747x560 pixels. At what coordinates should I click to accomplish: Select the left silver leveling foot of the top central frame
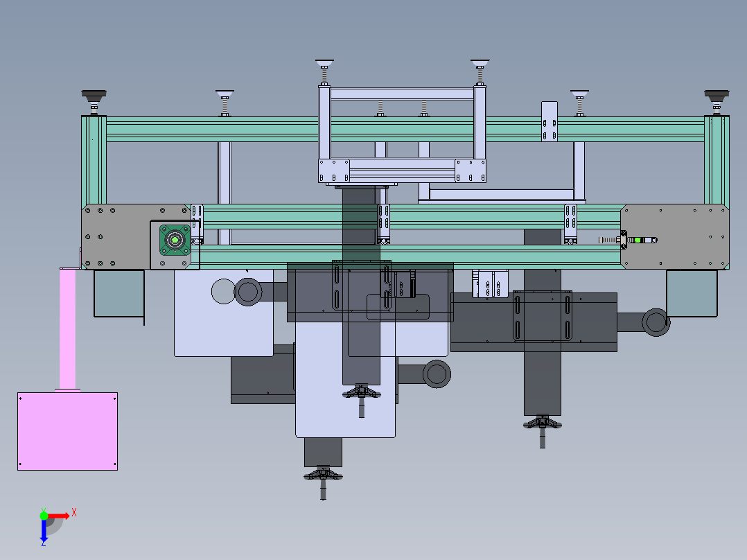pos(324,73)
